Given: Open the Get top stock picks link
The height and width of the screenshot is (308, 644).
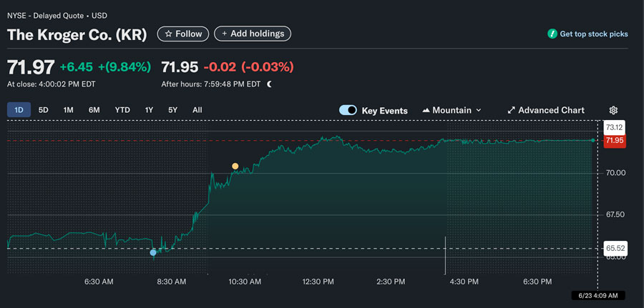Looking at the screenshot, I should 594,34.
